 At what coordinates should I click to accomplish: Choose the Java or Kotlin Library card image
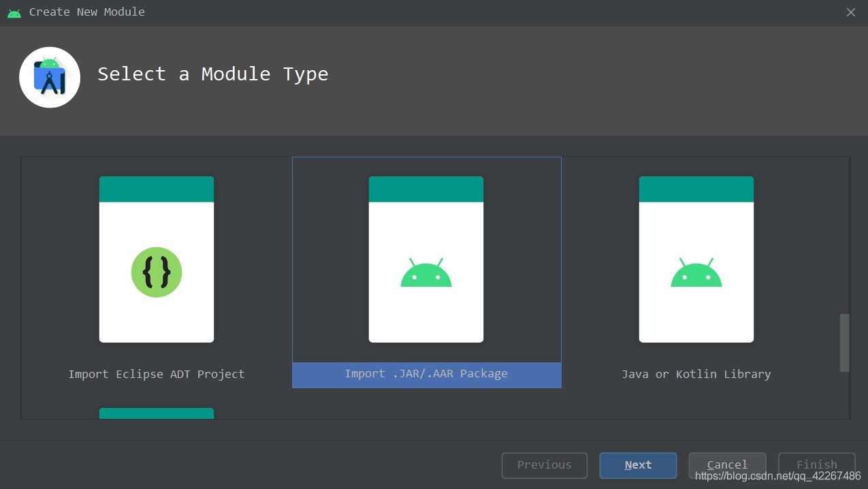[696, 259]
